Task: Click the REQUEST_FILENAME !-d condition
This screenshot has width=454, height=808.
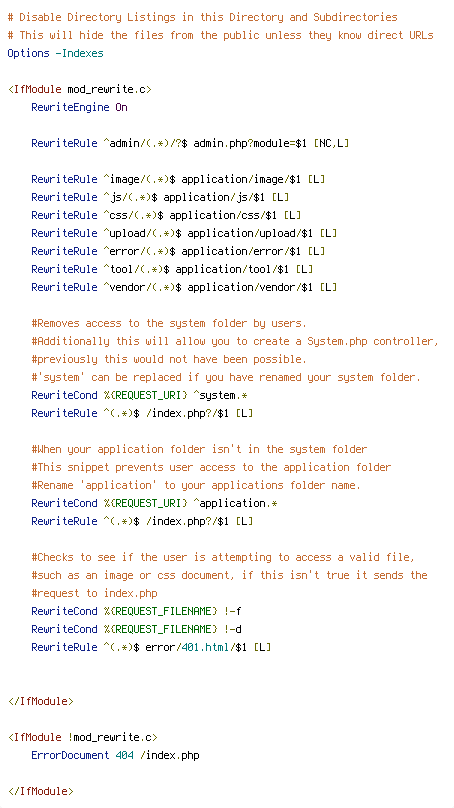Action: pyautogui.click(x=136, y=629)
